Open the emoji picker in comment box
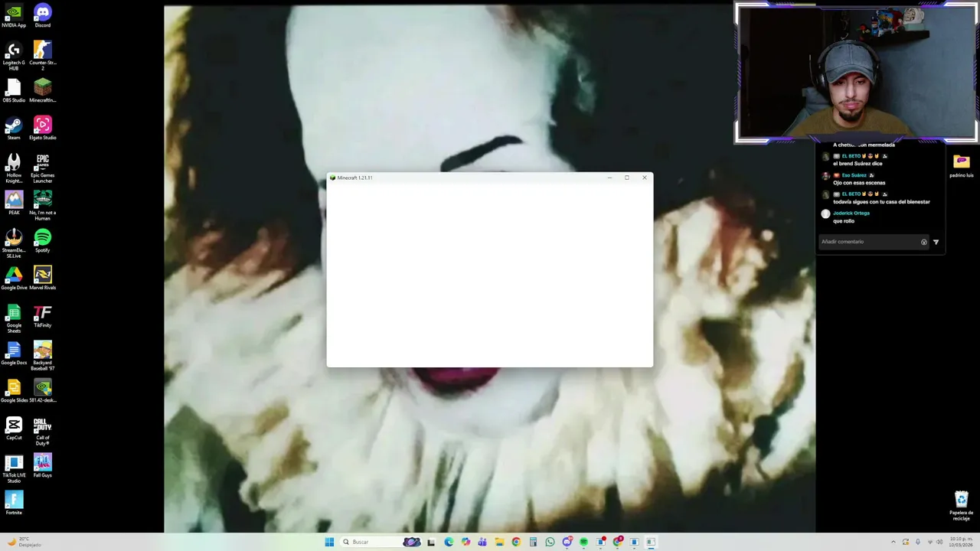Screen dimensions: 980x551 point(924,242)
